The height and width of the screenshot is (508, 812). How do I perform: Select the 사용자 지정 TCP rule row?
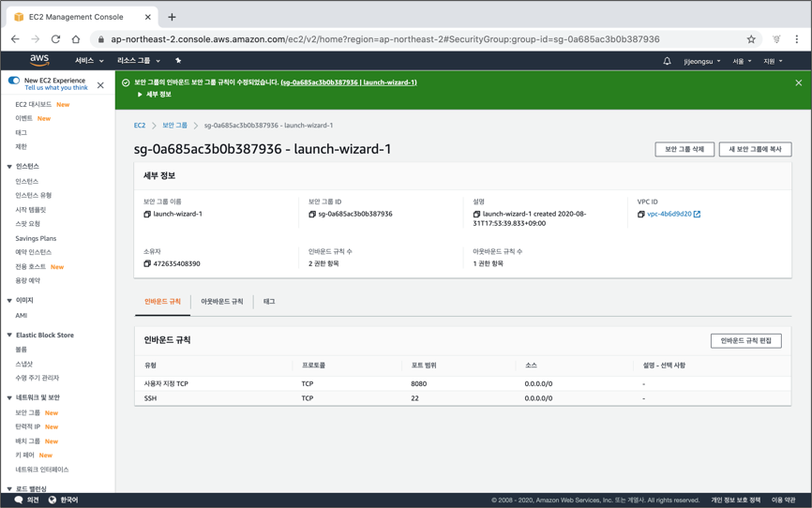click(462, 383)
